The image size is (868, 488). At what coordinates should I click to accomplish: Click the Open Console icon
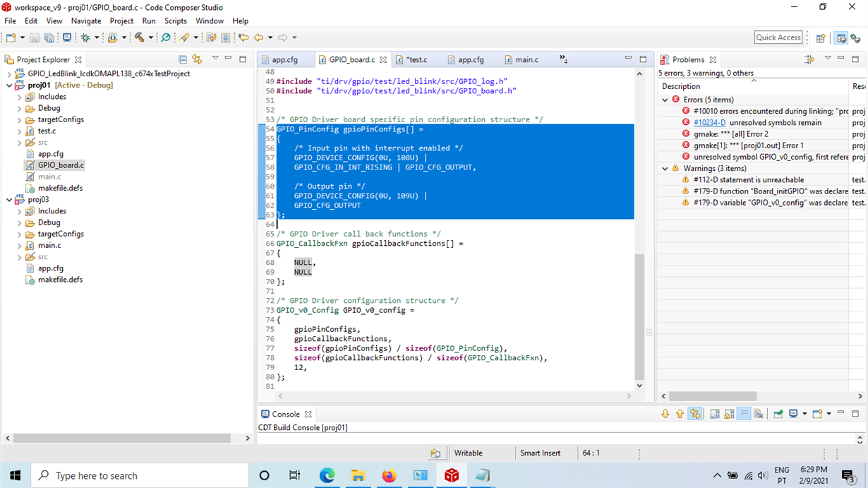(817, 414)
